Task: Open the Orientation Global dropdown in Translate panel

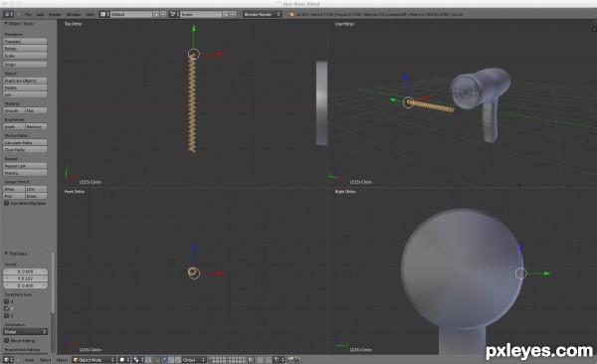Action: pos(25,331)
